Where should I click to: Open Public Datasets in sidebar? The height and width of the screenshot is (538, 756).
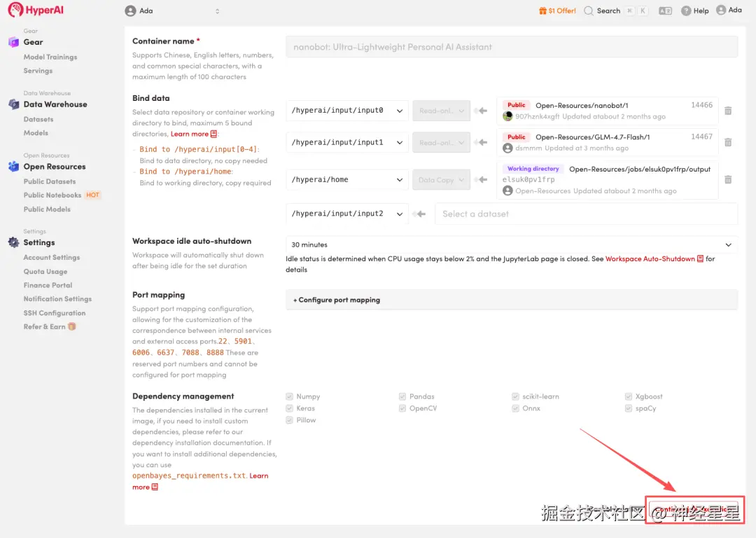(x=50, y=181)
